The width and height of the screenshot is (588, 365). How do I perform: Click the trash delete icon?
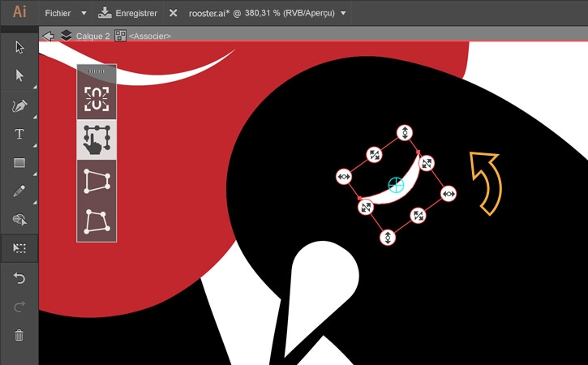(x=19, y=335)
